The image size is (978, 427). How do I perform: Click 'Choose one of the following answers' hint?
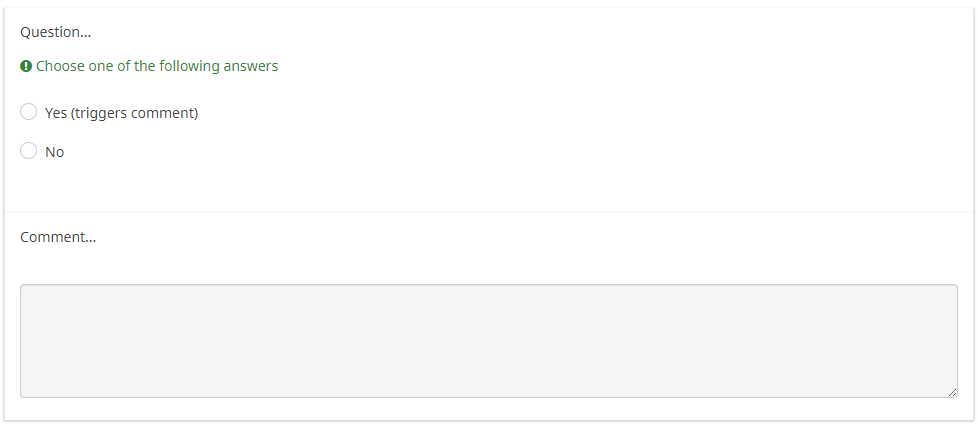click(x=157, y=66)
